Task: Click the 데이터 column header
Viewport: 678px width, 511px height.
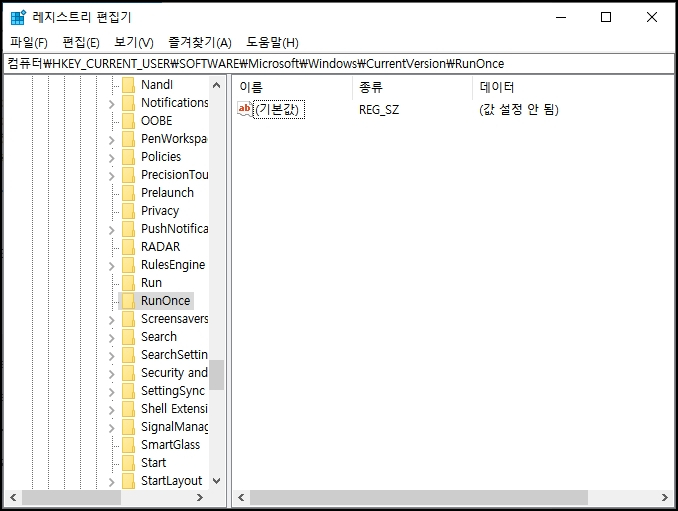Action: 573,87
